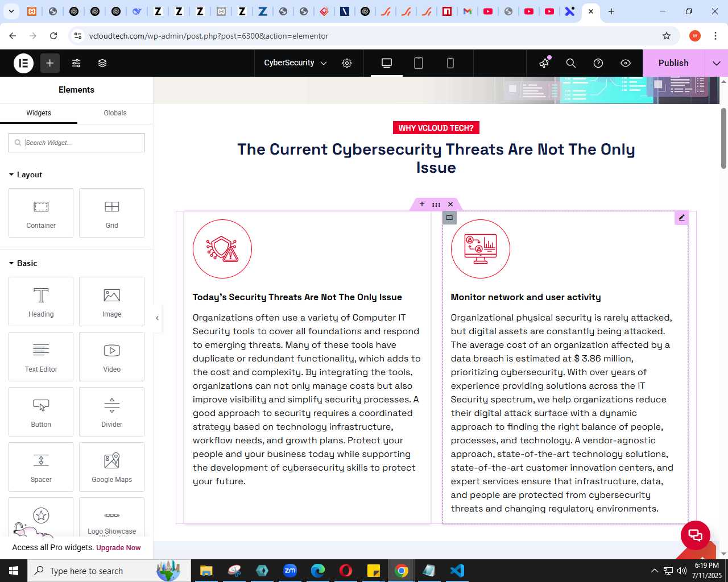728x582 pixels.
Task: Select the Heading widget
Action: coord(41,301)
